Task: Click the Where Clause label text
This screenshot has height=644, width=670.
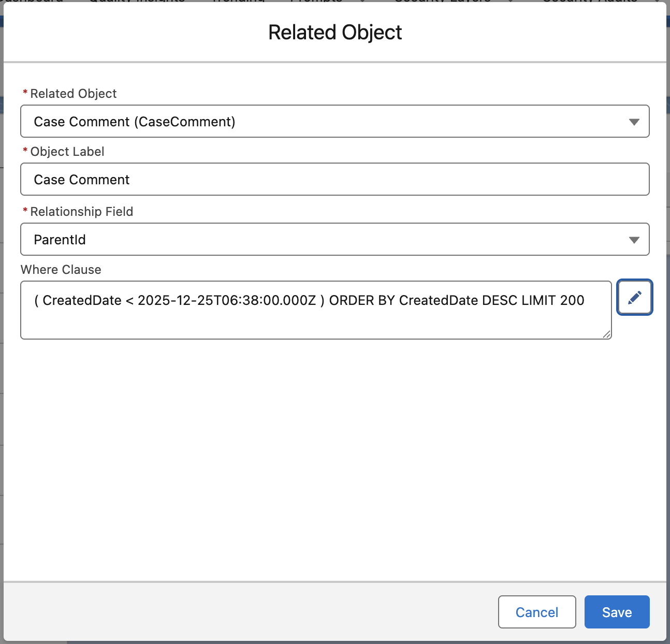Action: (x=61, y=270)
